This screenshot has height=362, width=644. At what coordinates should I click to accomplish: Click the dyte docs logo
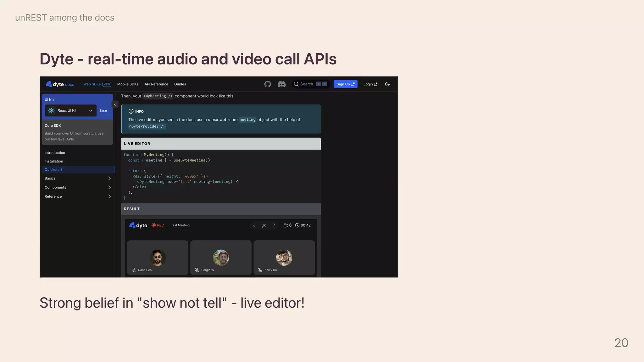click(x=60, y=84)
